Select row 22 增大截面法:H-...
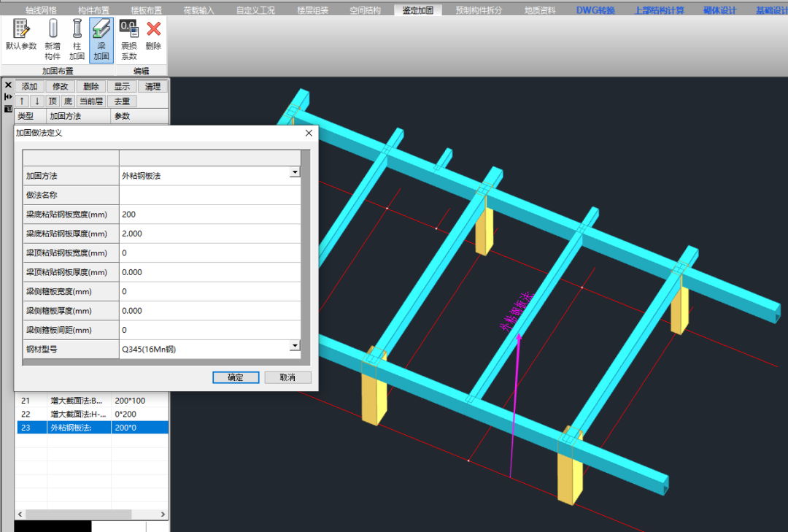This screenshot has height=532, width=788. (x=93, y=415)
